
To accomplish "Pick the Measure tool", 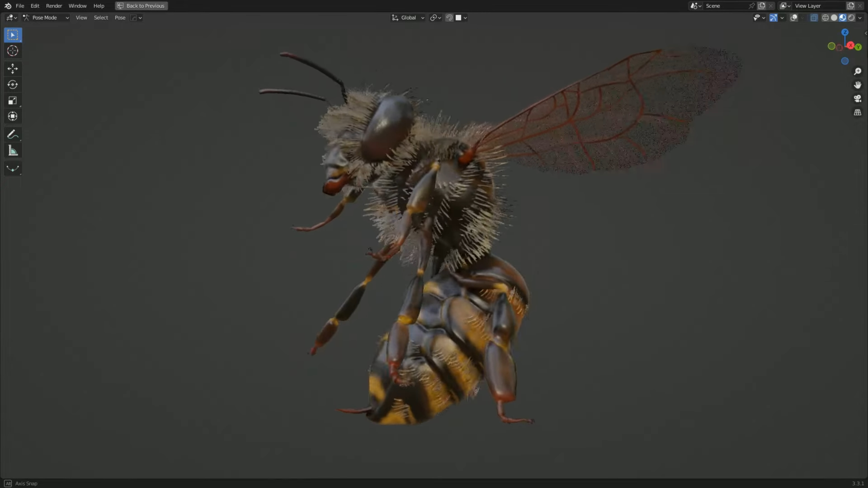I will click(13, 150).
